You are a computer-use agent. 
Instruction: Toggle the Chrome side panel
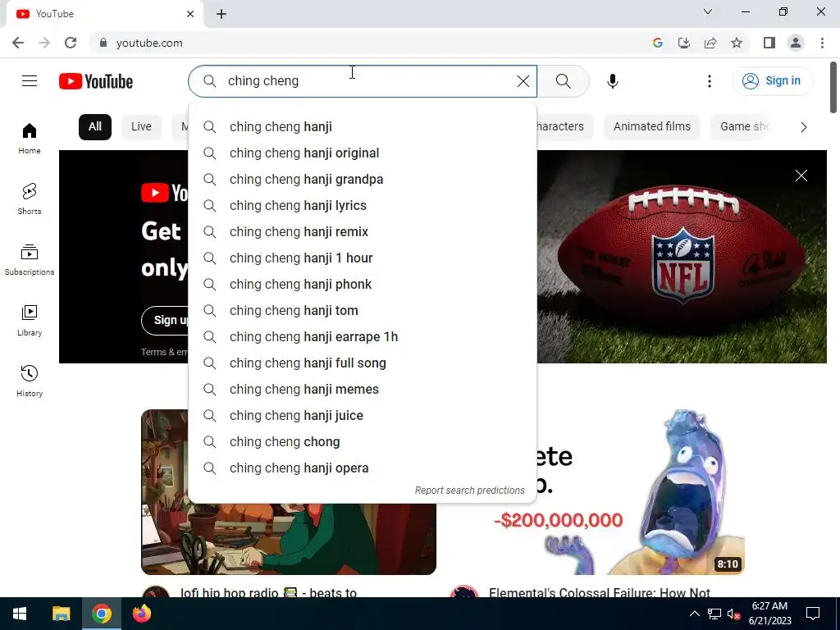point(769,43)
